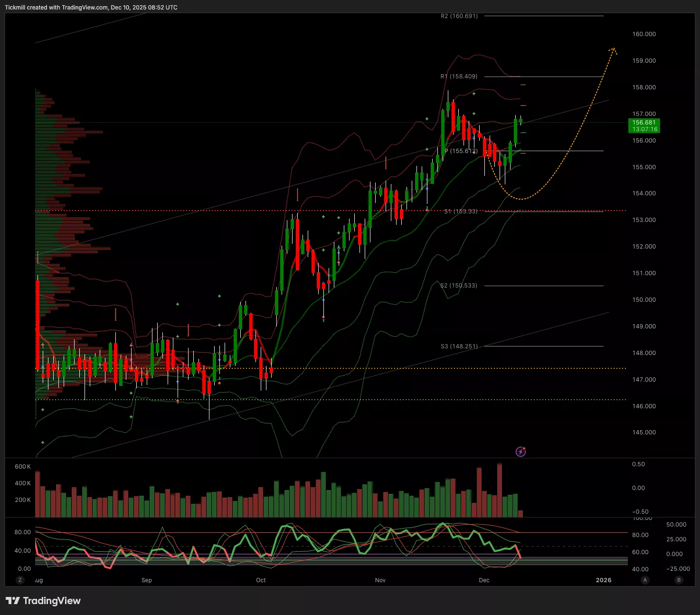The image size is (700, 615).
Task: Select the P (155.612) pivot point label
Action: tap(461, 151)
